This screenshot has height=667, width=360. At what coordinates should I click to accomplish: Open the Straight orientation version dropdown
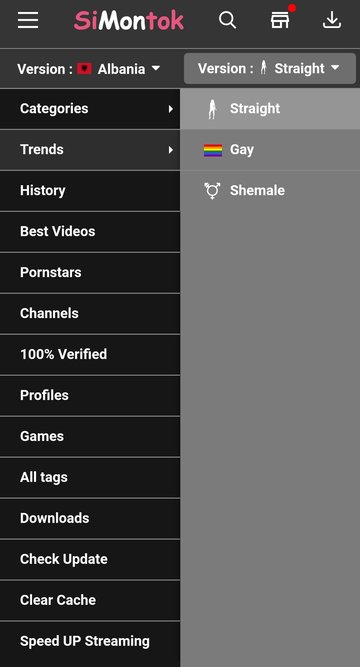point(270,68)
